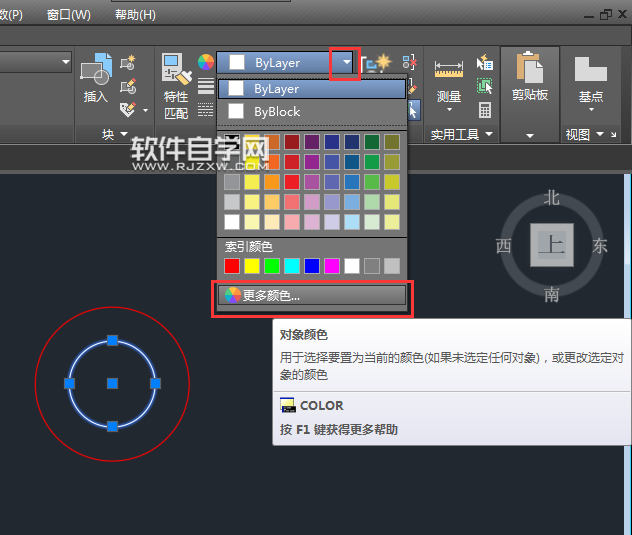Click the center grip of selected circle

coord(112,383)
